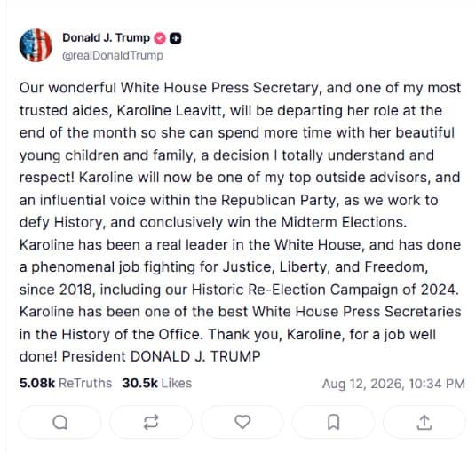476x453 pixels.
Task: Click 'Historic Re-Election Campaign of 2024' text
Action: point(324,290)
